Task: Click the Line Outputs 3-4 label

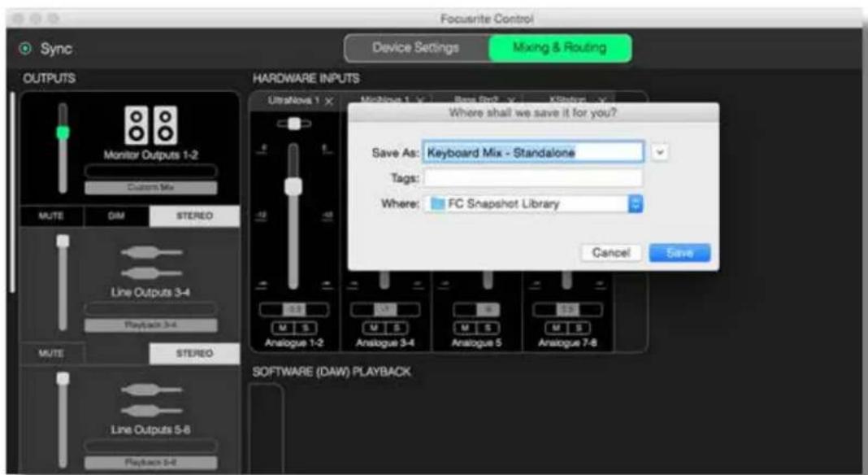Action: [150, 292]
